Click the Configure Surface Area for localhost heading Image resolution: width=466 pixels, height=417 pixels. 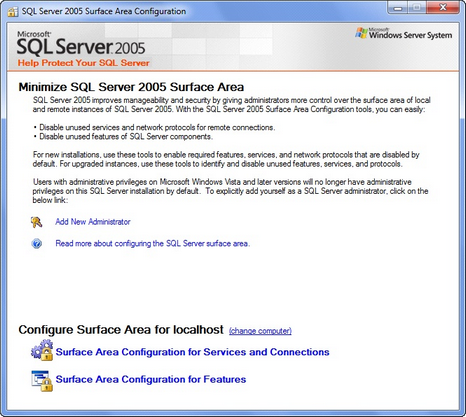point(121,330)
